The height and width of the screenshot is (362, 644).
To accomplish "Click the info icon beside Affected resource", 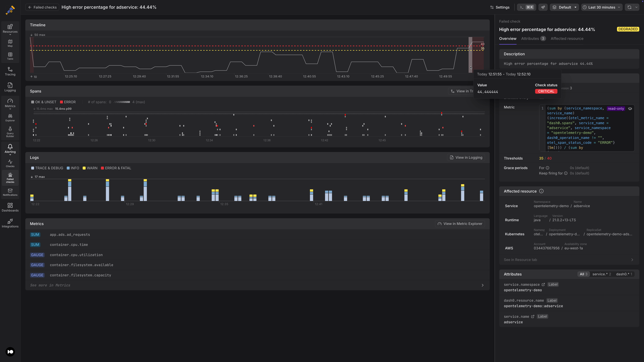I will (541, 191).
